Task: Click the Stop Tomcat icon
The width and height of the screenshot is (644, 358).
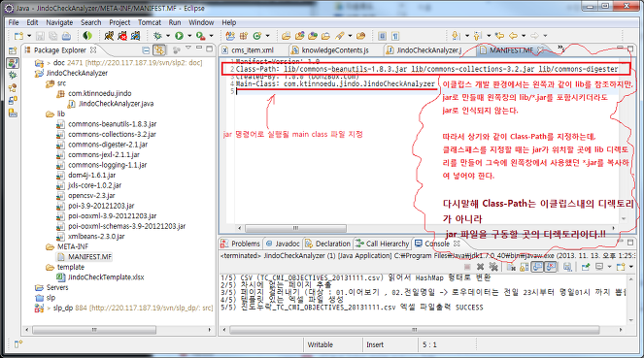Action: [x=122, y=36]
